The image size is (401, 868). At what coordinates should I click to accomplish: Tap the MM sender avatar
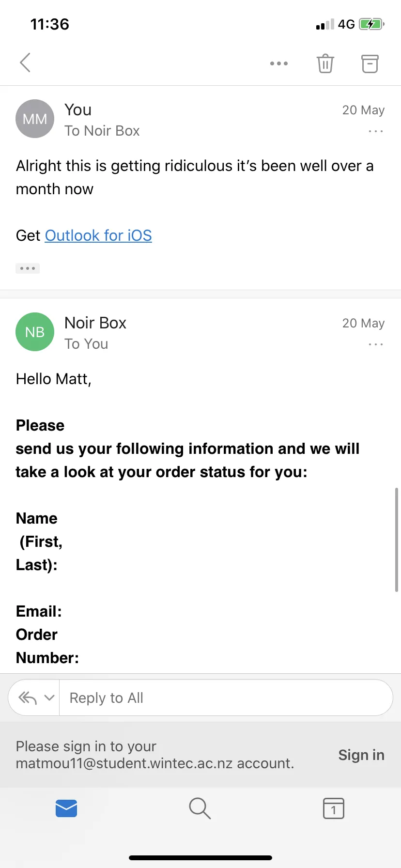pos(35,119)
